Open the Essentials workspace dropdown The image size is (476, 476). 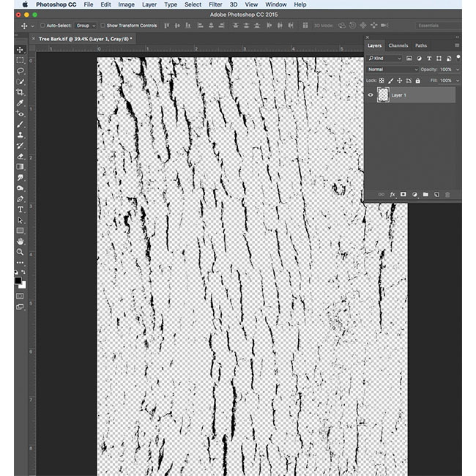click(x=439, y=26)
